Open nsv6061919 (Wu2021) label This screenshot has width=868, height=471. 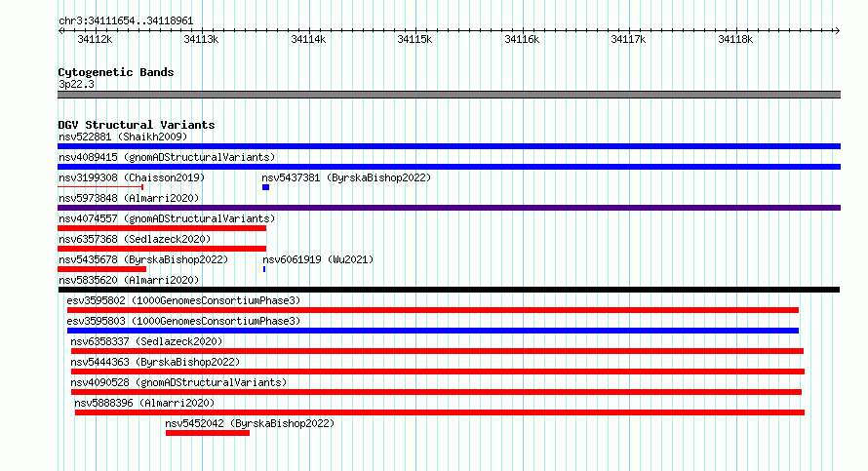coord(318,259)
